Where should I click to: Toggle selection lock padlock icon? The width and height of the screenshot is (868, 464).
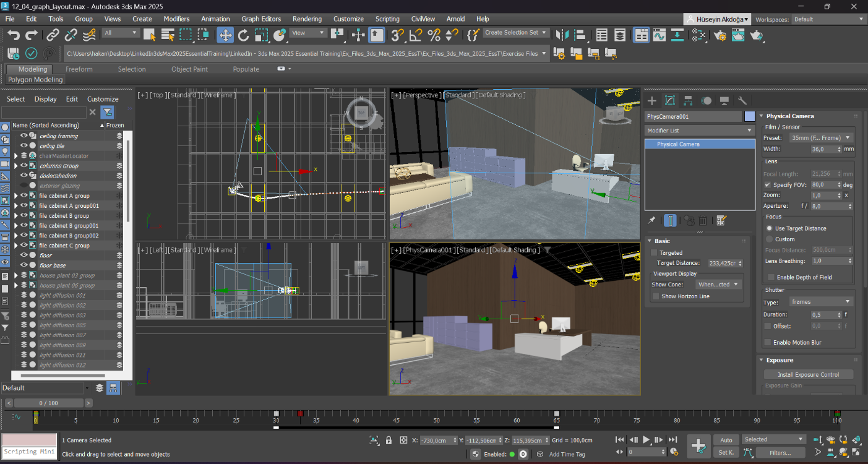(x=389, y=440)
